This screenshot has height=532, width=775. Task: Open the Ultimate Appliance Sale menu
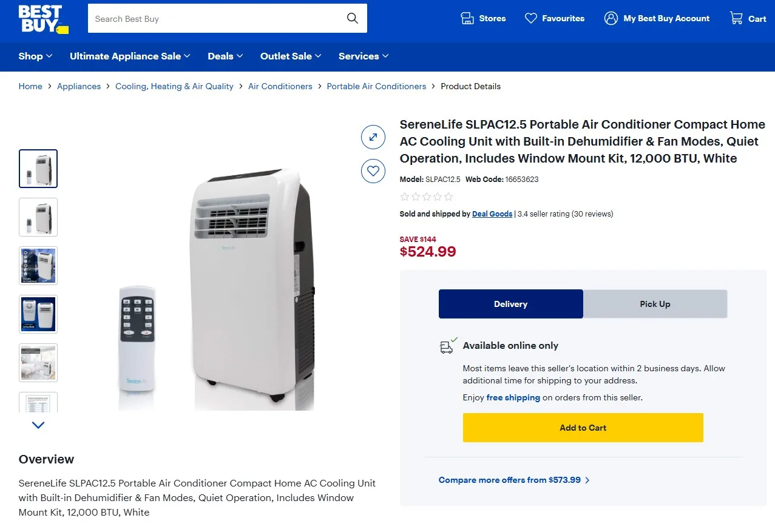129,56
